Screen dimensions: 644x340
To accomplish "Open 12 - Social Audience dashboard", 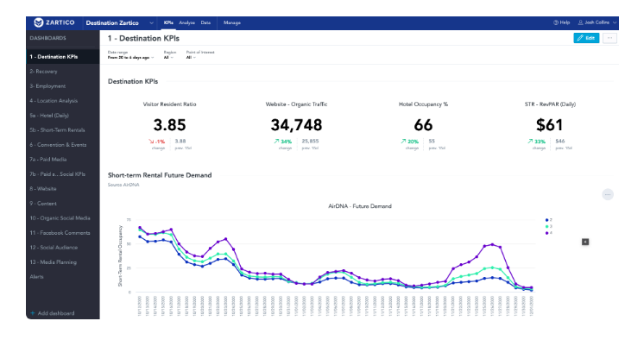I will pos(63,248).
